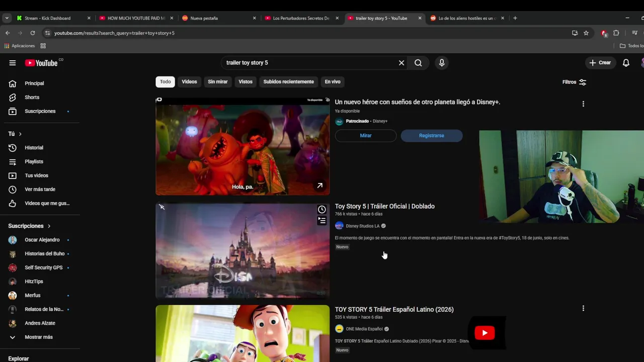Click the magnifier search button

(x=418, y=63)
